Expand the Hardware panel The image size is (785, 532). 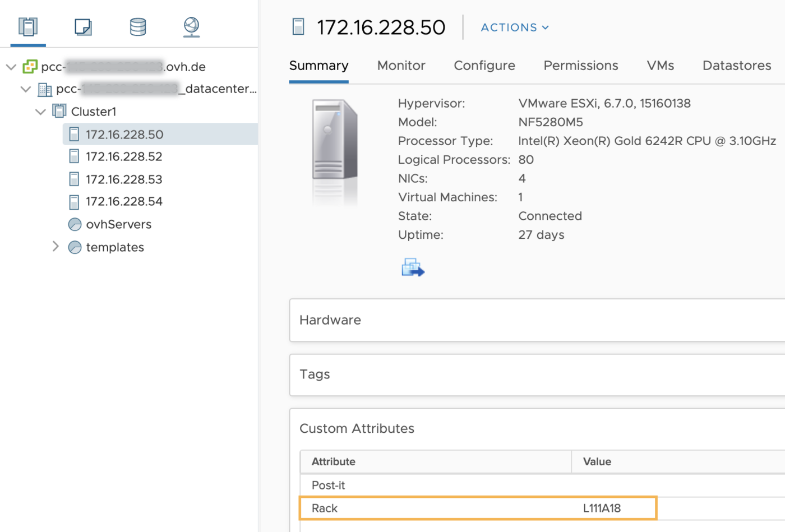[330, 320]
